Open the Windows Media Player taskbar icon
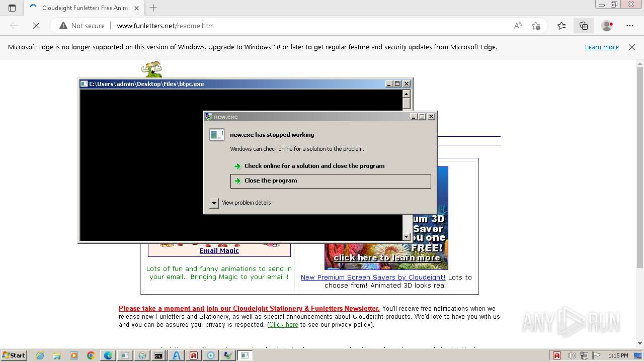644x362 pixels. [74, 355]
